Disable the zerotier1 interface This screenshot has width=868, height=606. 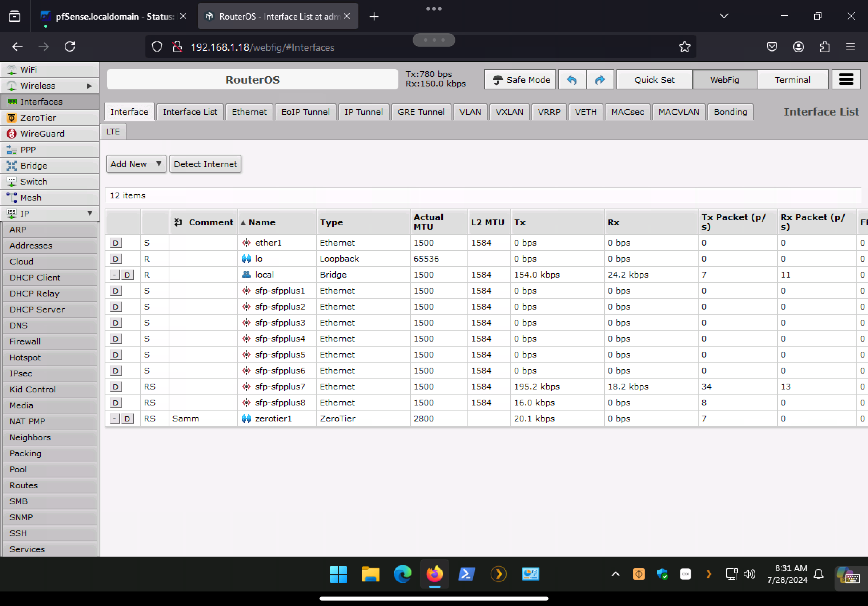tap(128, 418)
